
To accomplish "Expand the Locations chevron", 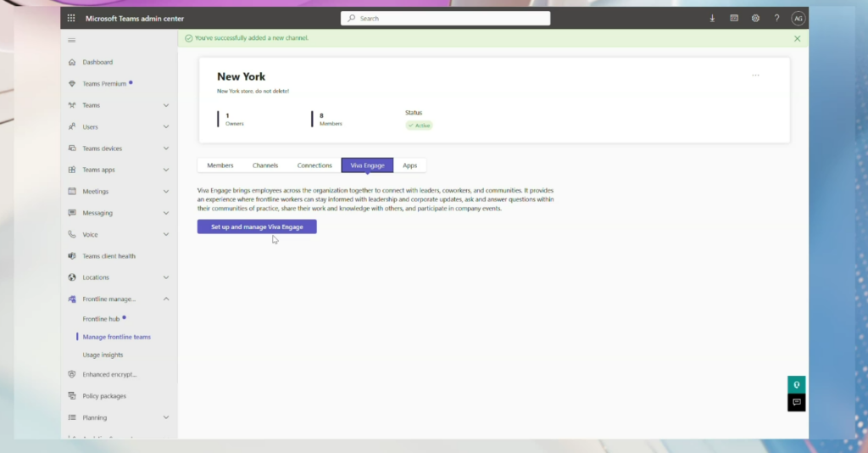I will click(x=166, y=277).
